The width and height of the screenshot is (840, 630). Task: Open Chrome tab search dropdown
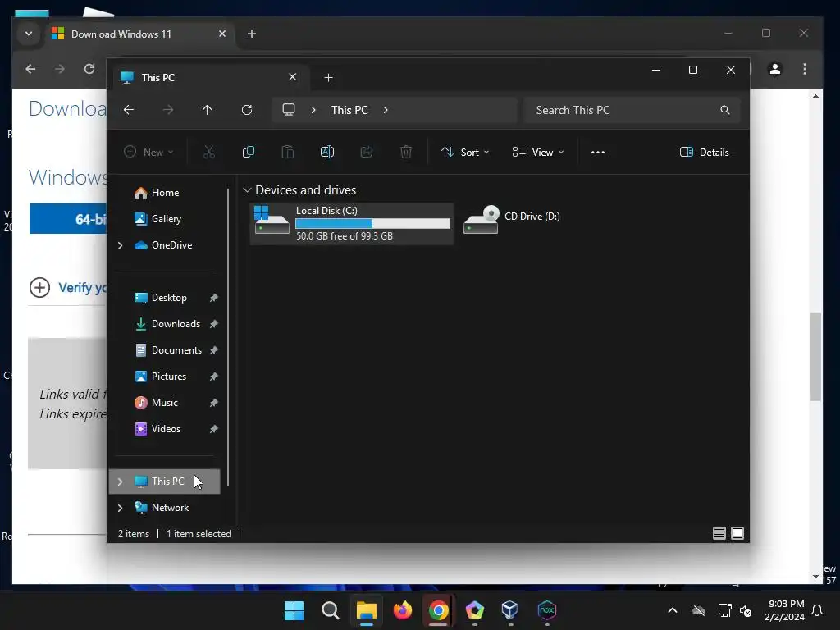click(x=29, y=34)
